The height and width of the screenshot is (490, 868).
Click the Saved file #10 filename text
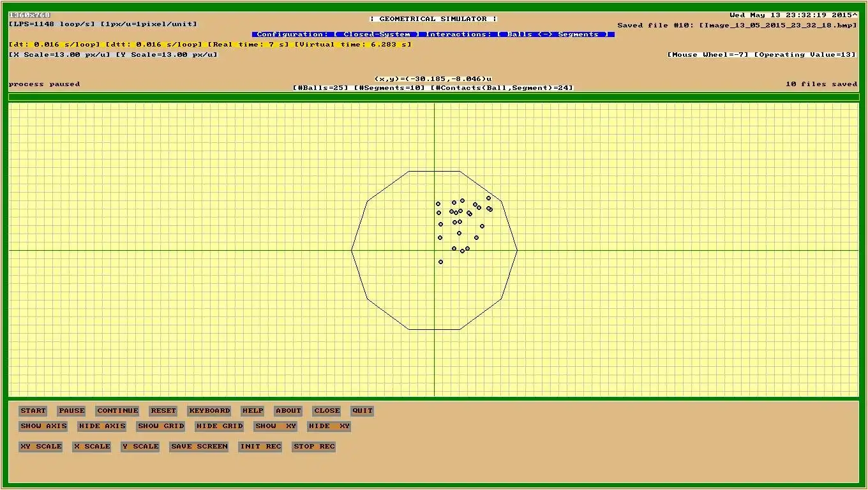click(x=738, y=26)
